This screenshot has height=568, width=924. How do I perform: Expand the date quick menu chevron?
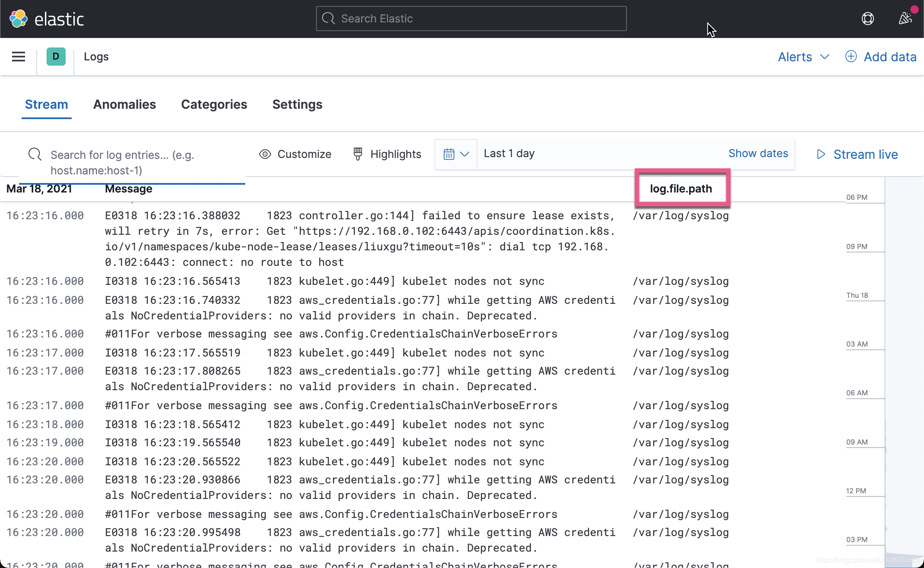click(x=465, y=154)
